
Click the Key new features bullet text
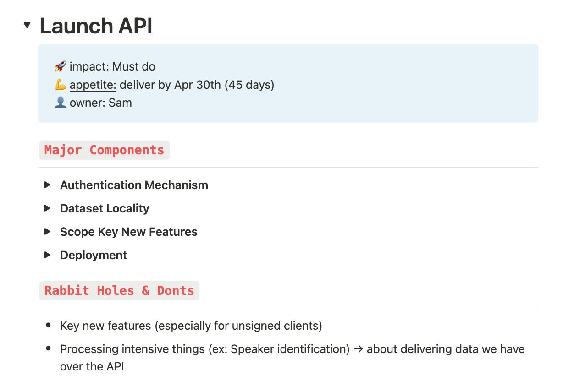(191, 326)
